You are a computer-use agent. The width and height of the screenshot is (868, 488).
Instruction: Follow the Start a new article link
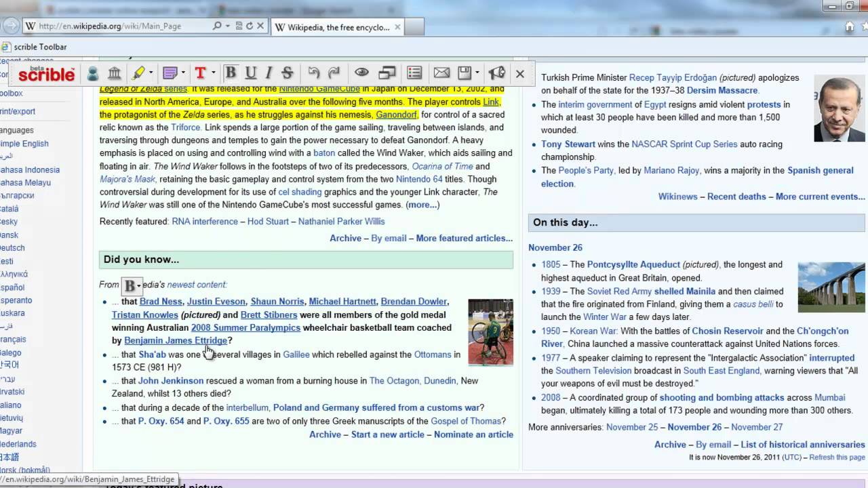[388, 434]
